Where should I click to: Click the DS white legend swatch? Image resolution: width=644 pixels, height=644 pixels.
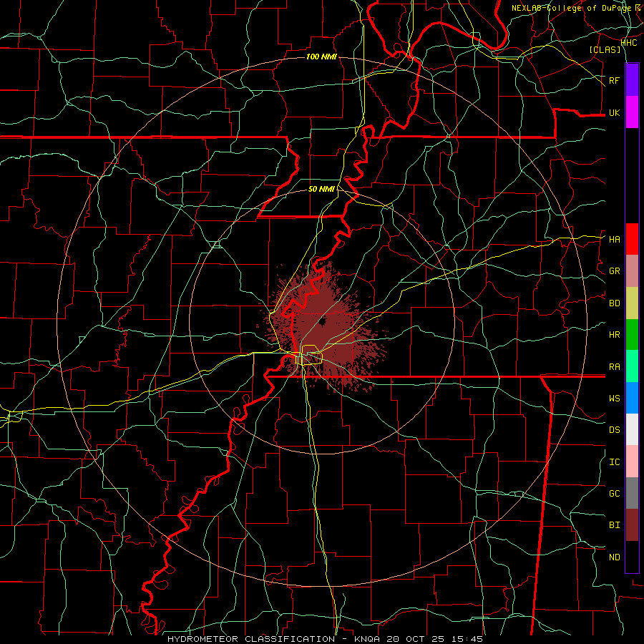[632, 429]
